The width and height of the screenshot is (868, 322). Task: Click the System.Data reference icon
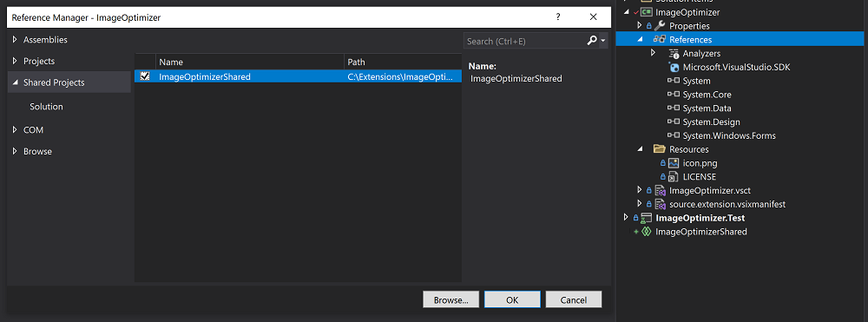tap(674, 108)
